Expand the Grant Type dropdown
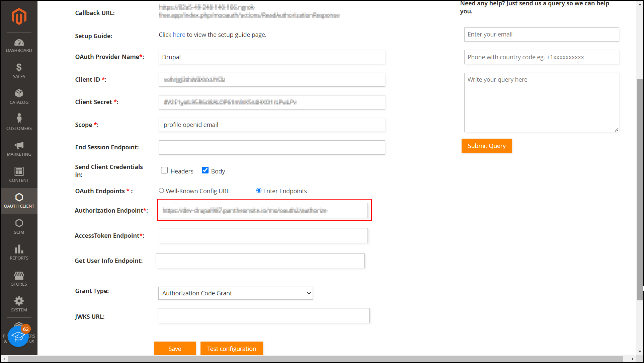Image resolution: width=644 pixels, height=363 pixels. coord(235,293)
